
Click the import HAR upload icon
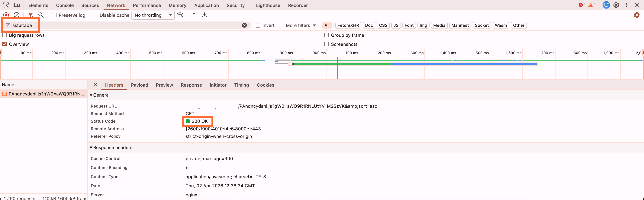[194, 15]
